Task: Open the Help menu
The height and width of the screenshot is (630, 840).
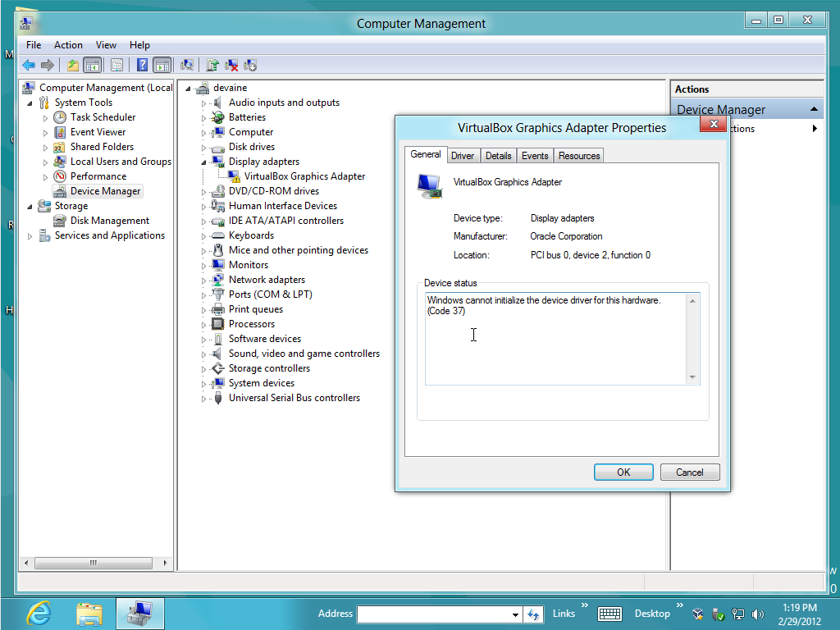Action: [x=139, y=45]
